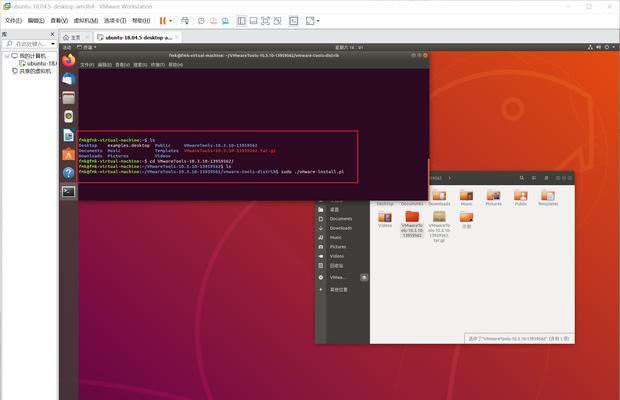Click the Ubuntu 活动 Activities button
The image size is (620, 400).
[x=67, y=47]
